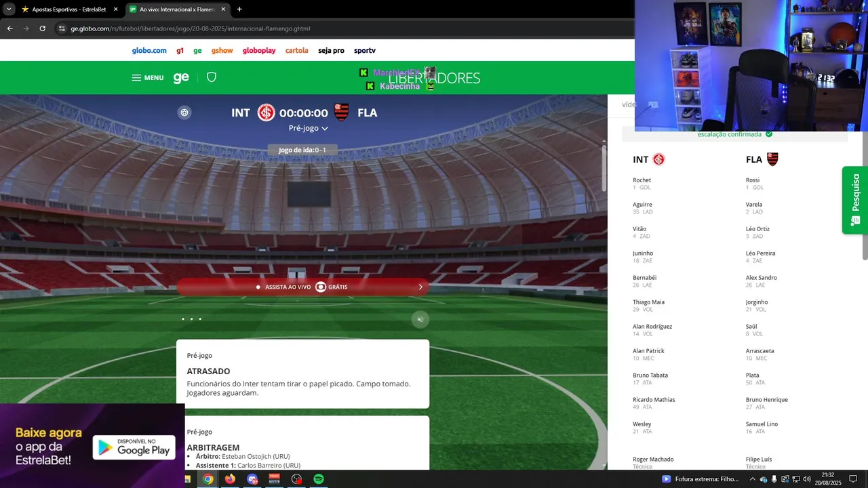
Task: Click the soccer ball icon beside INT
Action: [184, 113]
